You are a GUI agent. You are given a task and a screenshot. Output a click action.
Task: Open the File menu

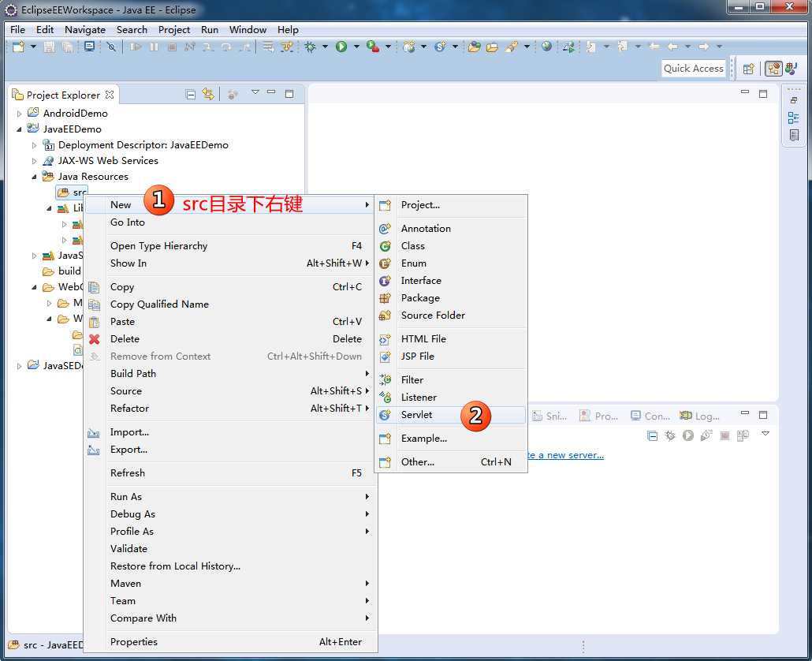click(x=17, y=29)
